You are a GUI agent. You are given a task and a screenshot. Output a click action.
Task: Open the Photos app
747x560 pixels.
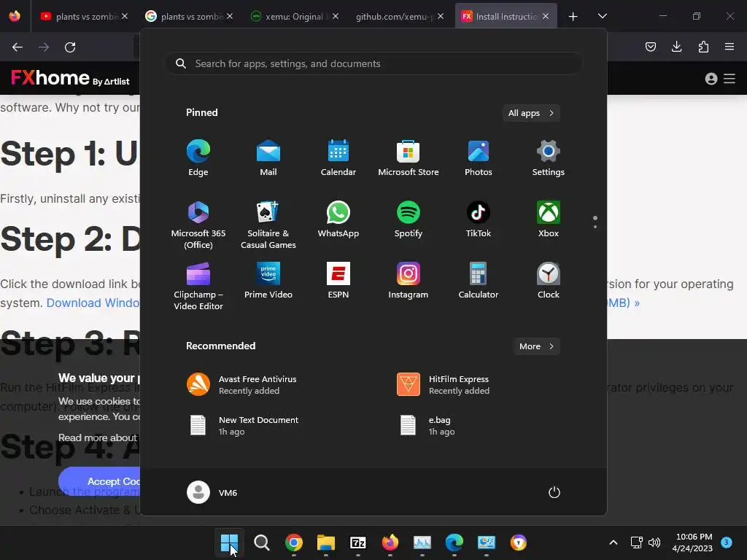click(479, 158)
